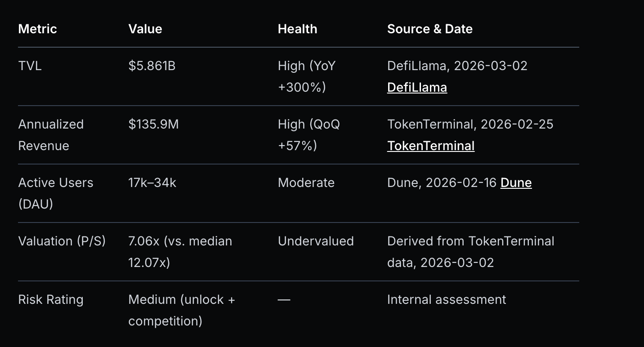Click the High (YoY +300%) health cell
This screenshot has height=347, width=644.
click(x=306, y=76)
